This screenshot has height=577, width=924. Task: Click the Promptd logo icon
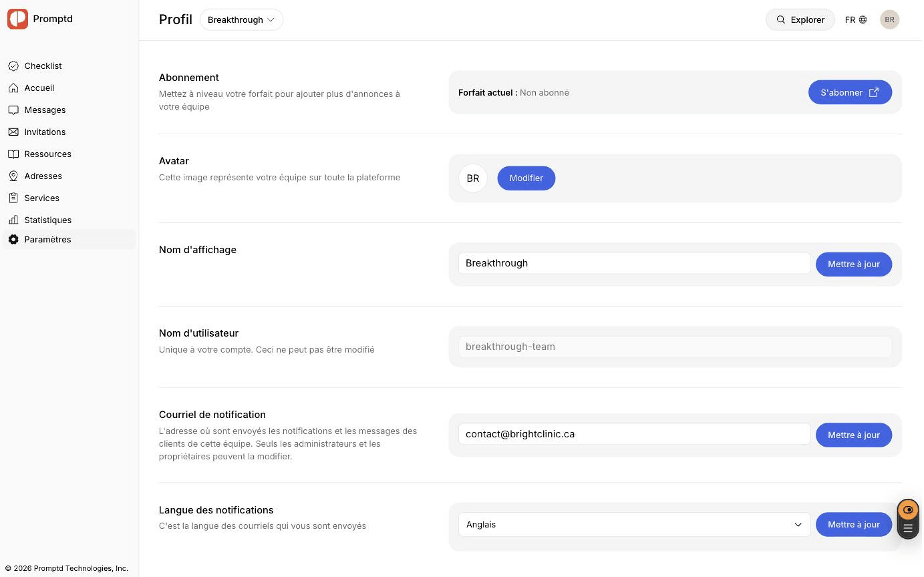pyautogui.click(x=18, y=19)
